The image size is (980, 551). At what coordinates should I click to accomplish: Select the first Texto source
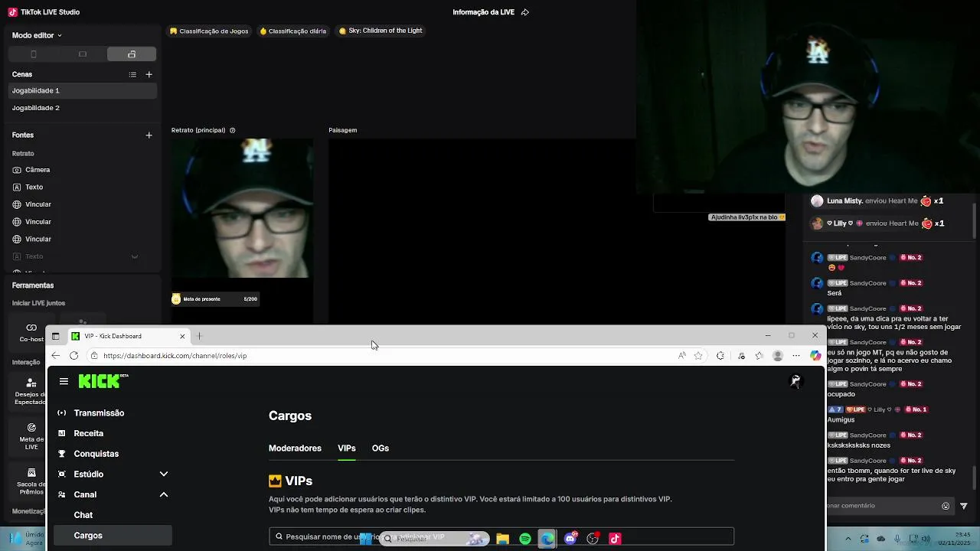34,187
